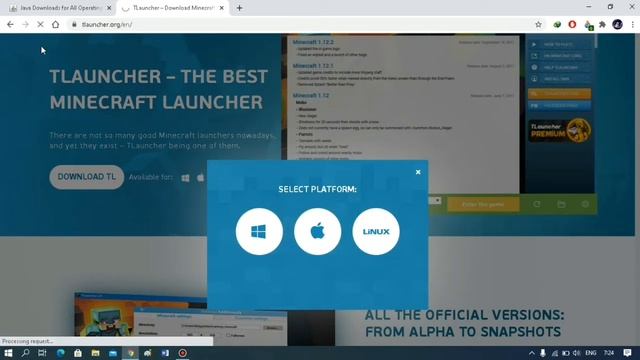Open taskbar search
640x360 pixels.
coord(25,353)
